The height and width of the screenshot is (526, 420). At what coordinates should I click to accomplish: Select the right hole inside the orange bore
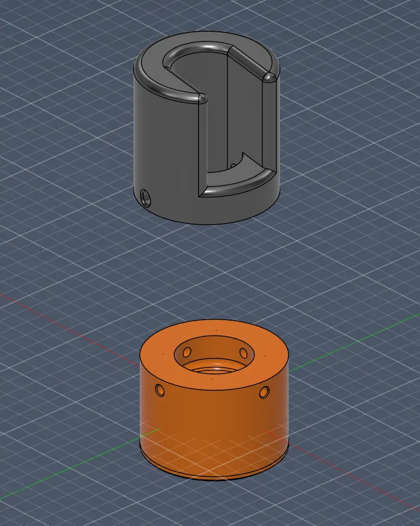(244, 353)
